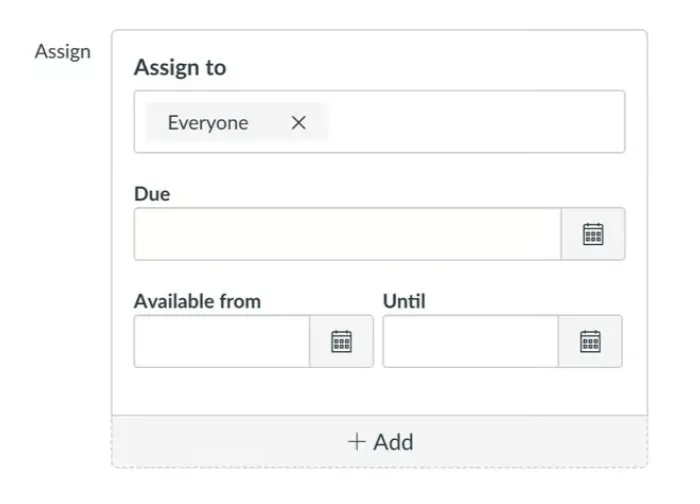Click the Assign section label on the left
This screenshot has height=504, width=700.
tap(62, 52)
